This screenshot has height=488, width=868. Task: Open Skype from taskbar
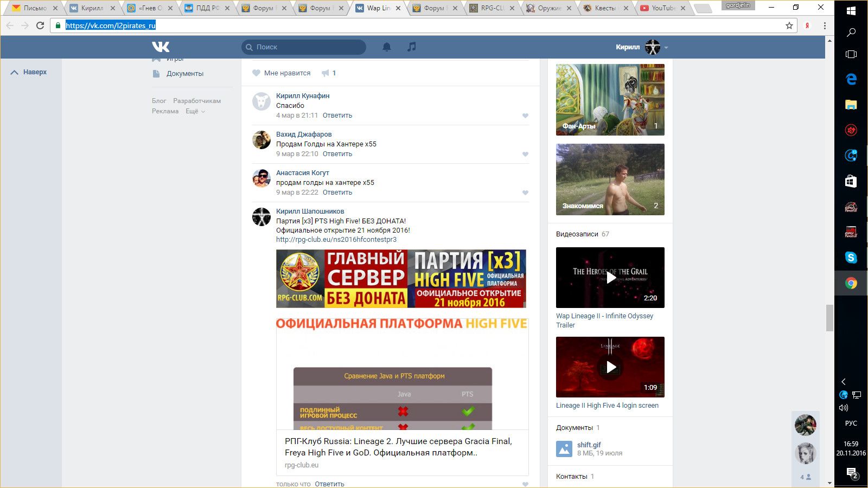click(851, 258)
